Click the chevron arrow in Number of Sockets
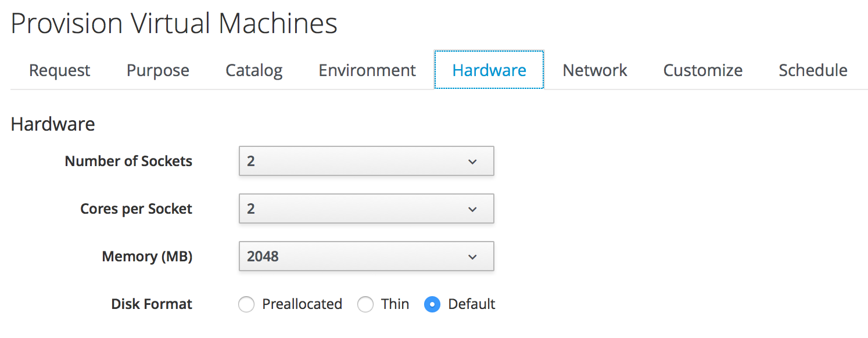868x338 pixels. point(473,161)
